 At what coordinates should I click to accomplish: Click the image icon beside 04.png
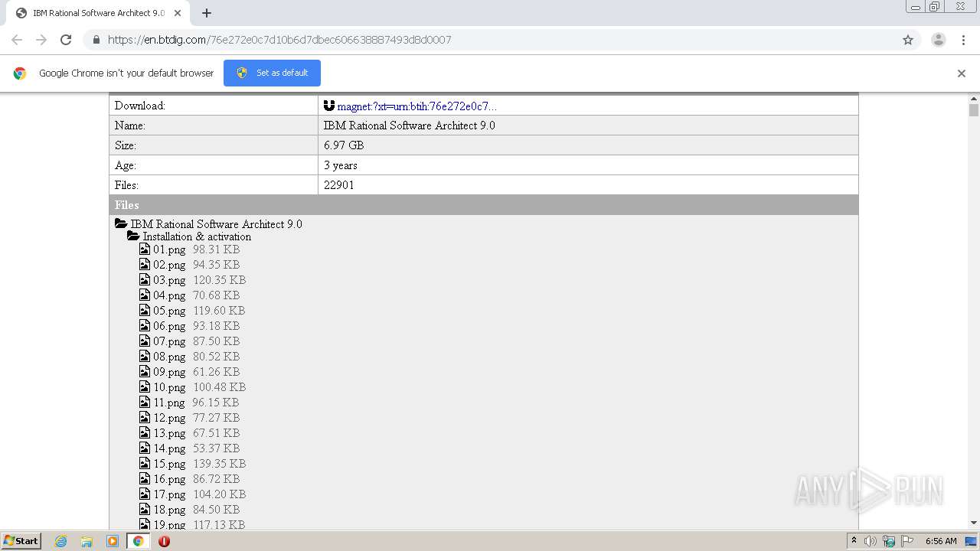pos(145,295)
